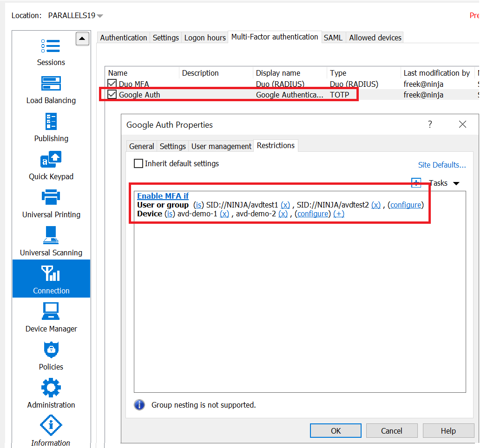The height and width of the screenshot is (448, 481).
Task: Open the Allowed devices tab
Action: 375,38
